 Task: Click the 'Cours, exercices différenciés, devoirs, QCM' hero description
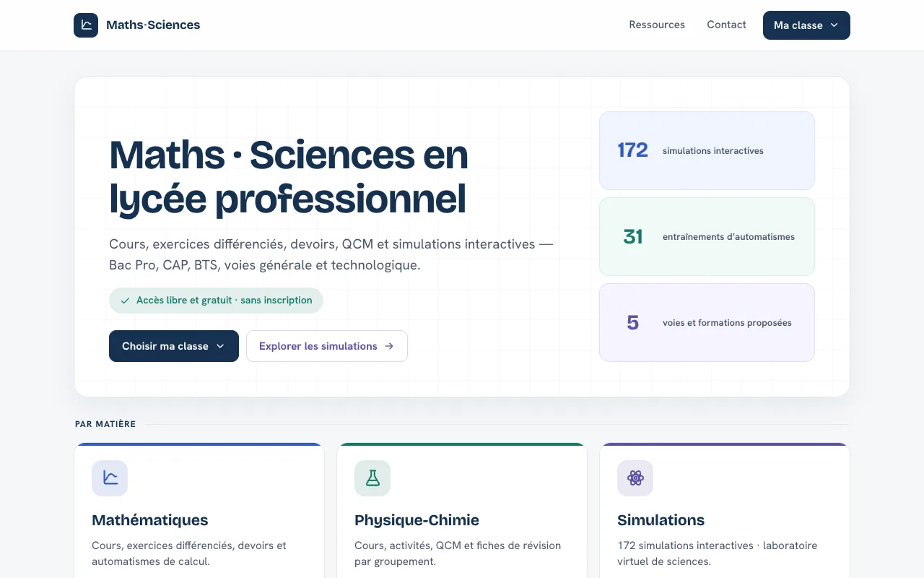point(331,254)
